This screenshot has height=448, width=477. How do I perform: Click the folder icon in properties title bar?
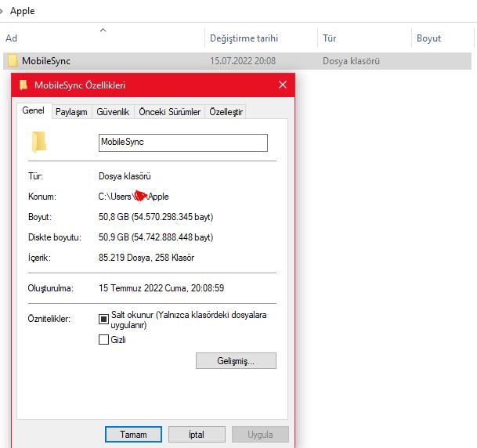(x=23, y=85)
